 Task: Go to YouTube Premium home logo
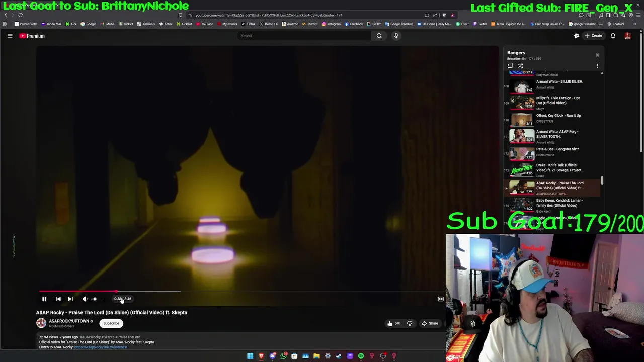(32, 36)
